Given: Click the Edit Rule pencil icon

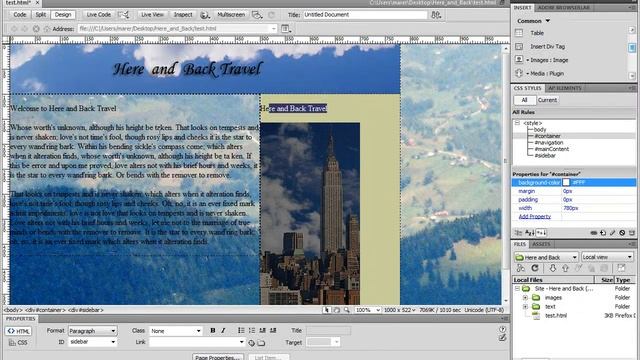Looking at the screenshot, I should tap(612, 233).
